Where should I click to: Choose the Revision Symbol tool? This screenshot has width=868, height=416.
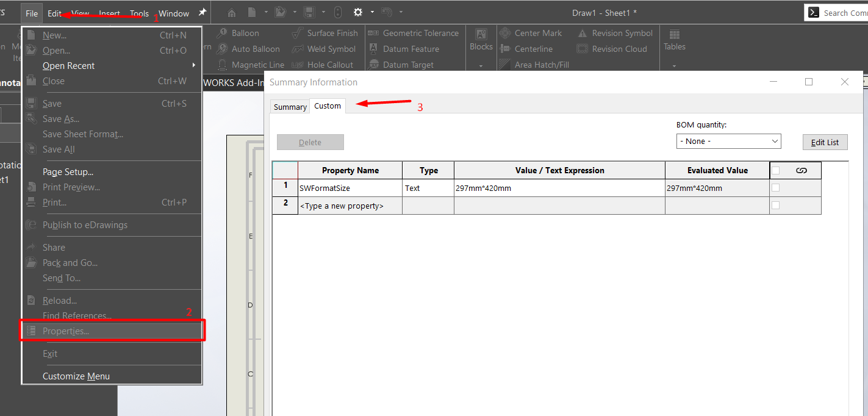coord(622,34)
